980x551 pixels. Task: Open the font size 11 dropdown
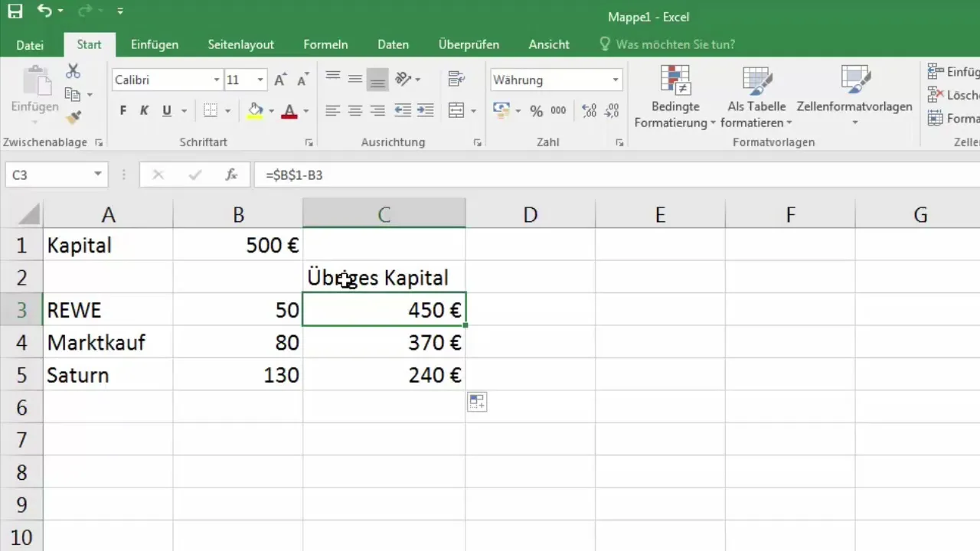261,80
